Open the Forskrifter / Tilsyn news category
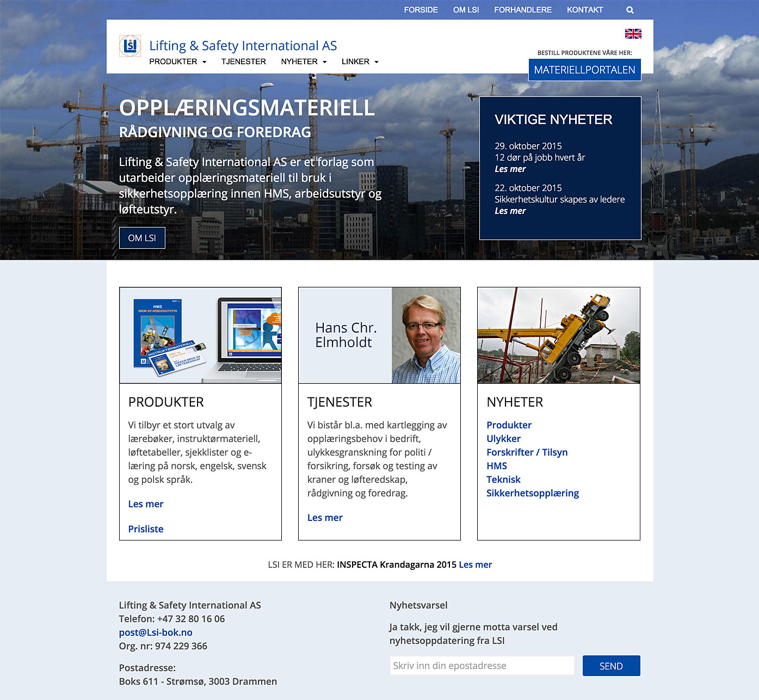759x700 pixels. point(527,452)
